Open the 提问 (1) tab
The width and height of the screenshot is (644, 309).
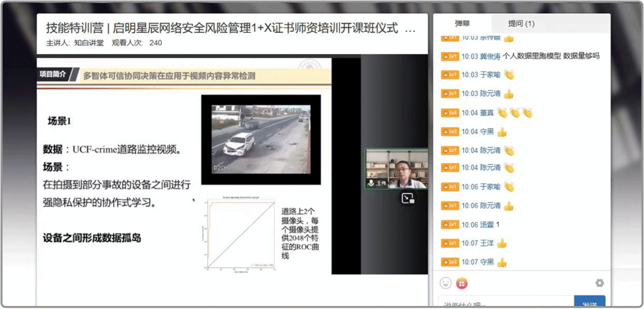pos(521,24)
